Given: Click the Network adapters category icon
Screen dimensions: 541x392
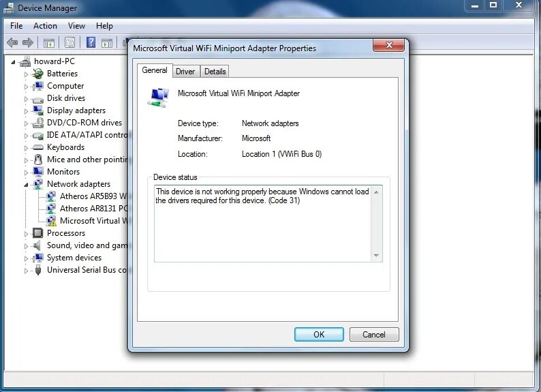Looking at the screenshot, I should click(37, 184).
